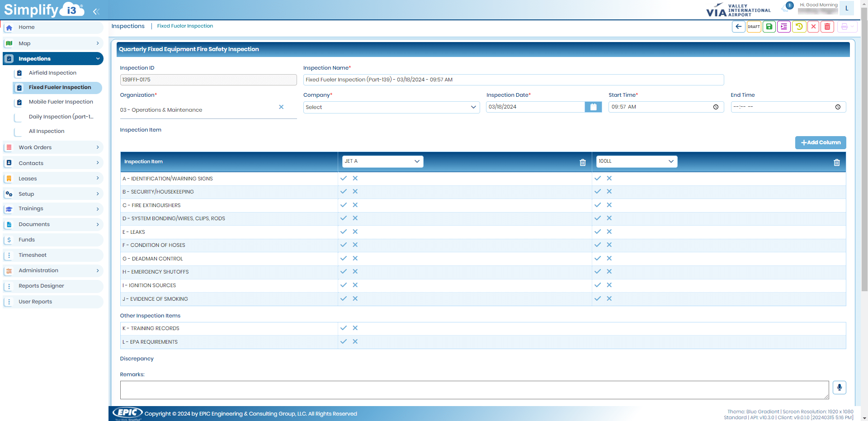This screenshot has width=868, height=421.
Task: Delete the JET A column using trash icon
Action: pyautogui.click(x=583, y=162)
